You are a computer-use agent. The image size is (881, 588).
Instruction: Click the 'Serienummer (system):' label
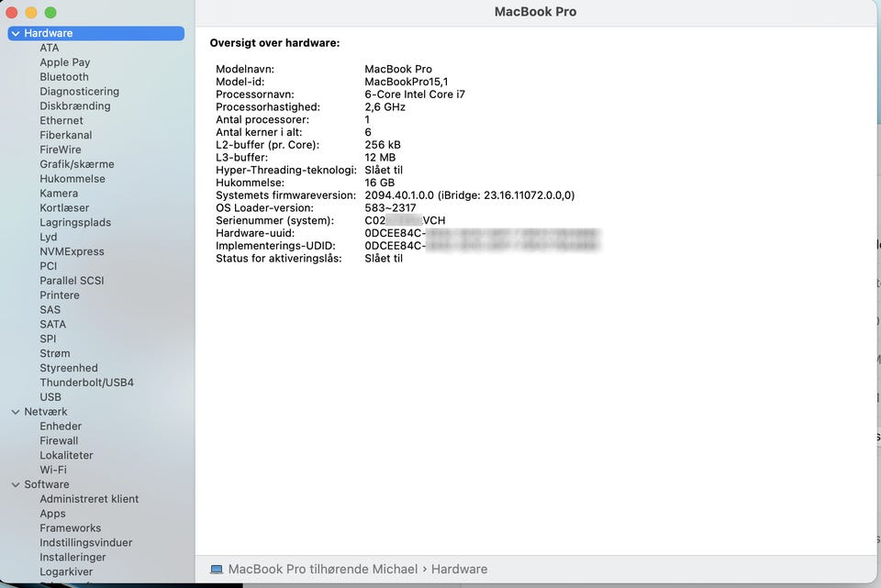274,221
